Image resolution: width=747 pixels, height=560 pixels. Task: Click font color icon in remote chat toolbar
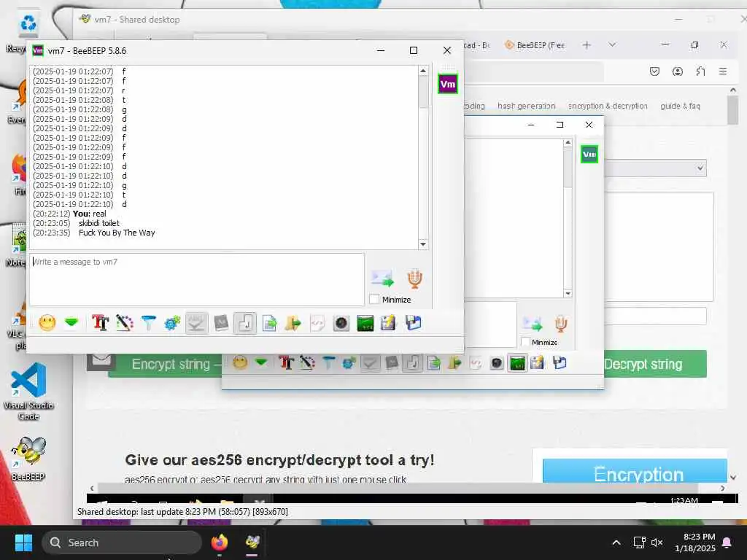(x=307, y=363)
